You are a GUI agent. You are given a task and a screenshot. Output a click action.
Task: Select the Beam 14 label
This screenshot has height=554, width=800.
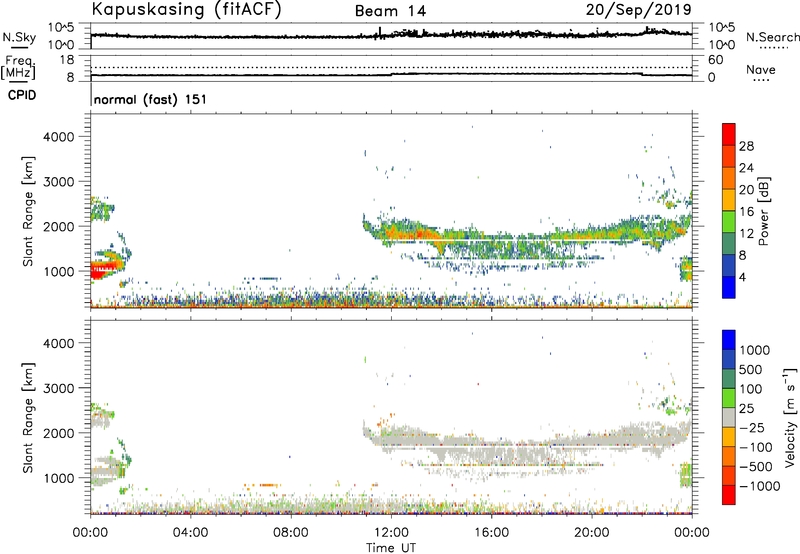(x=390, y=11)
